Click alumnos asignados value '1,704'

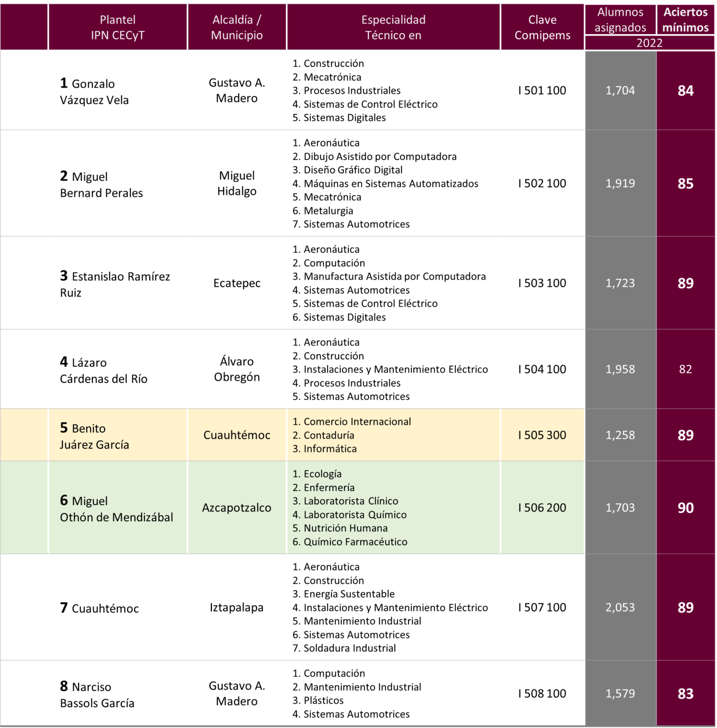pos(620,91)
